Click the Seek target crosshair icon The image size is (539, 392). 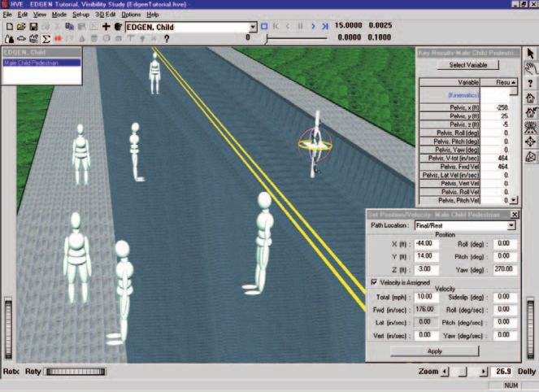tap(530, 142)
